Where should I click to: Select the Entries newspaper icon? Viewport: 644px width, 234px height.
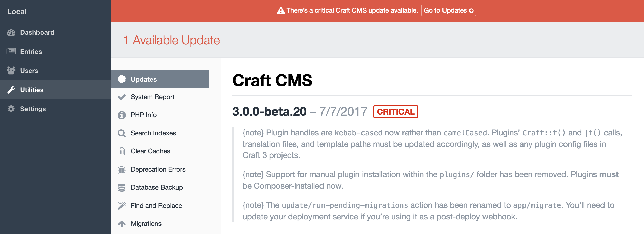point(11,52)
